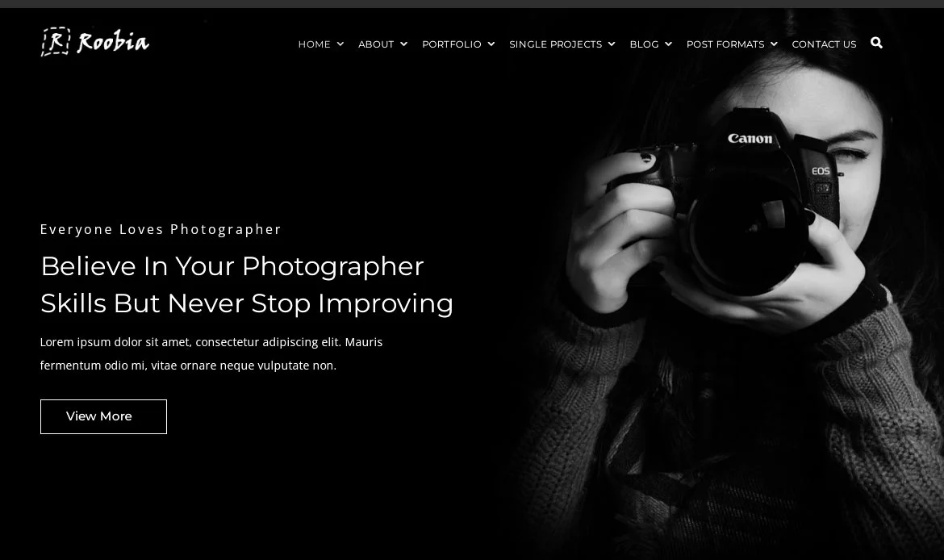Open the About menu item

point(376,44)
